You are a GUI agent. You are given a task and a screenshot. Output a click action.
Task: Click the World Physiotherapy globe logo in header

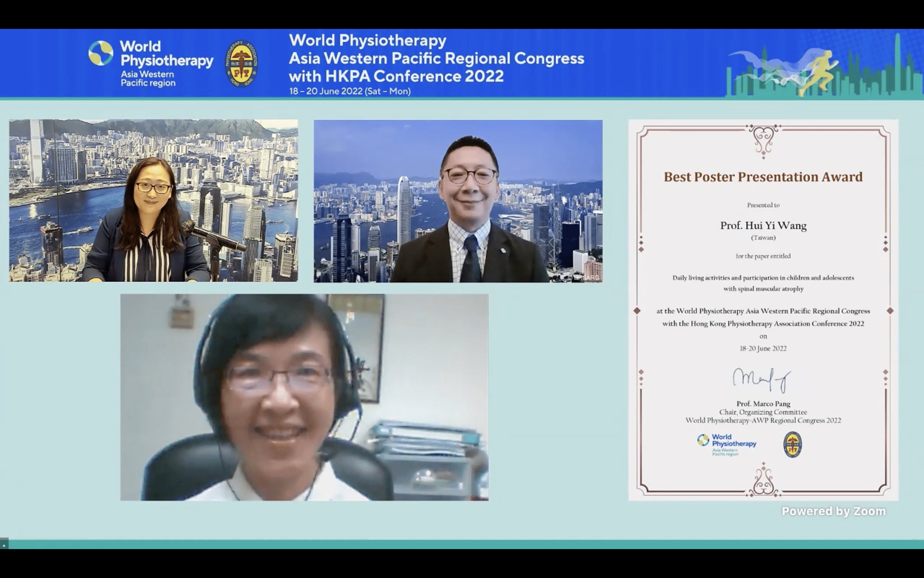coord(101,53)
